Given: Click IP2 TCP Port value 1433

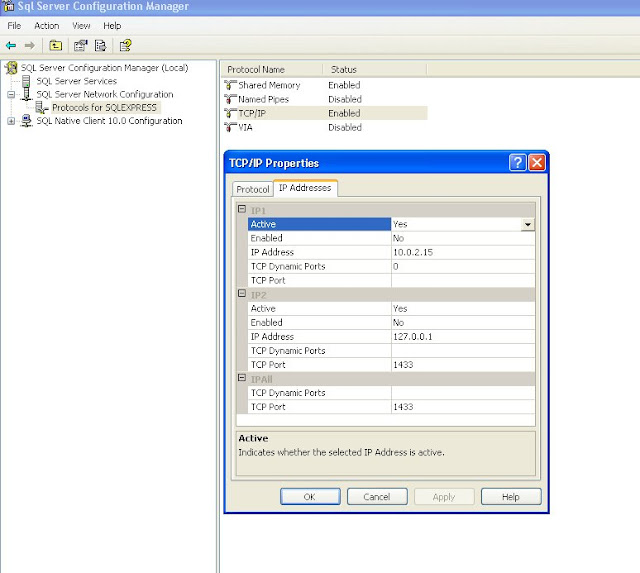Looking at the screenshot, I should (463, 365).
